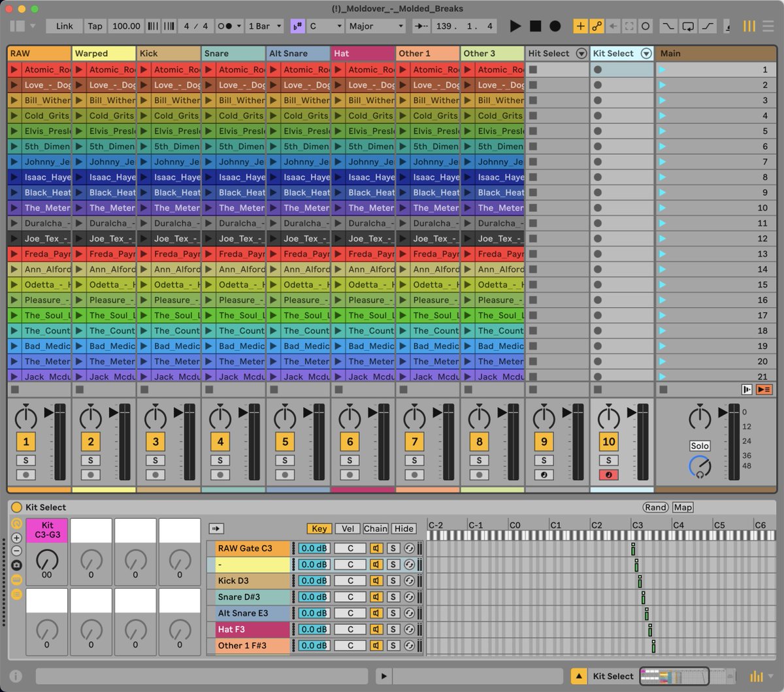Click the Arrangement Record button
Screen dimensions: 784x692
click(x=555, y=26)
